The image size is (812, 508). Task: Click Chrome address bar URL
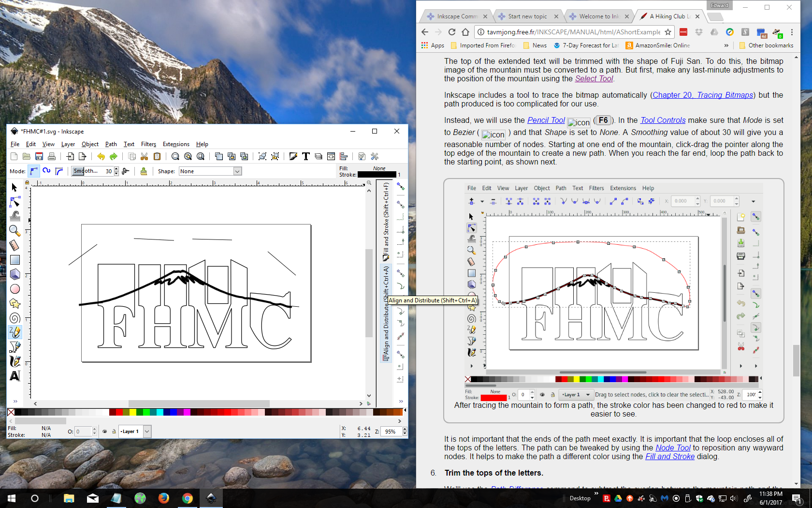(573, 32)
